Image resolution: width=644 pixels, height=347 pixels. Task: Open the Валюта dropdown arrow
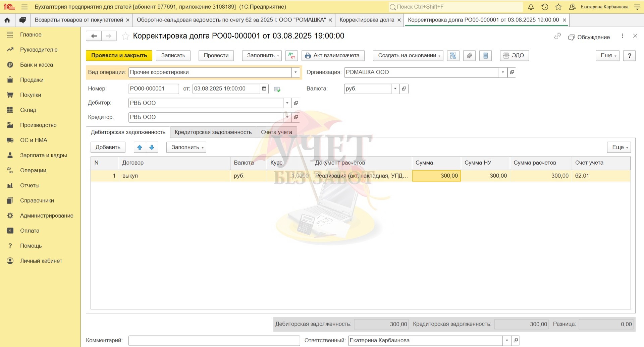(395, 89)
